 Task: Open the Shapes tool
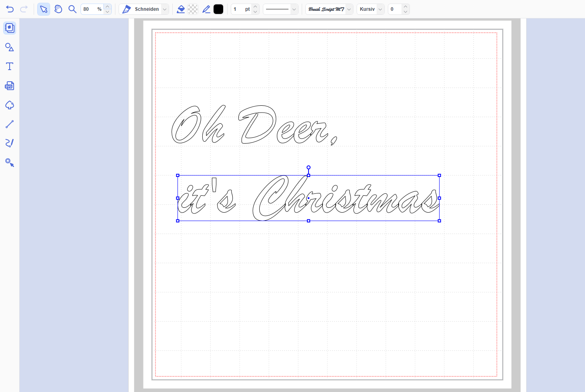(x=10, y=47)
